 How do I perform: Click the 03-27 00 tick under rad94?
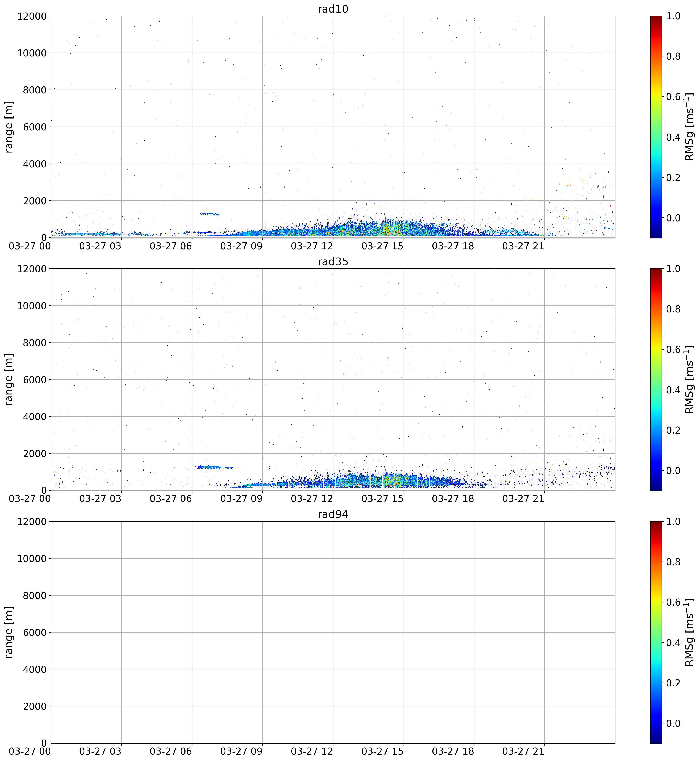point(30,751)
